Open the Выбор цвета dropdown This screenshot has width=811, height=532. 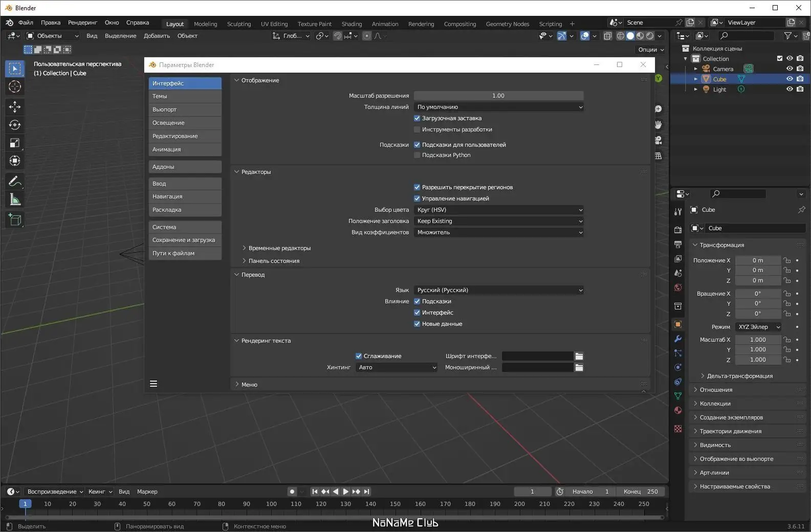tap(499, 210)
